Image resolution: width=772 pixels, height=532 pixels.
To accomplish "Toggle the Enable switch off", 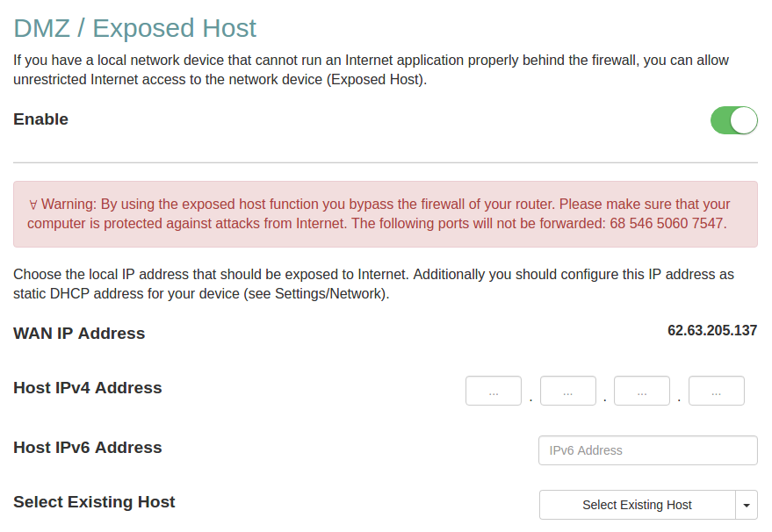I will coord(733,120).
